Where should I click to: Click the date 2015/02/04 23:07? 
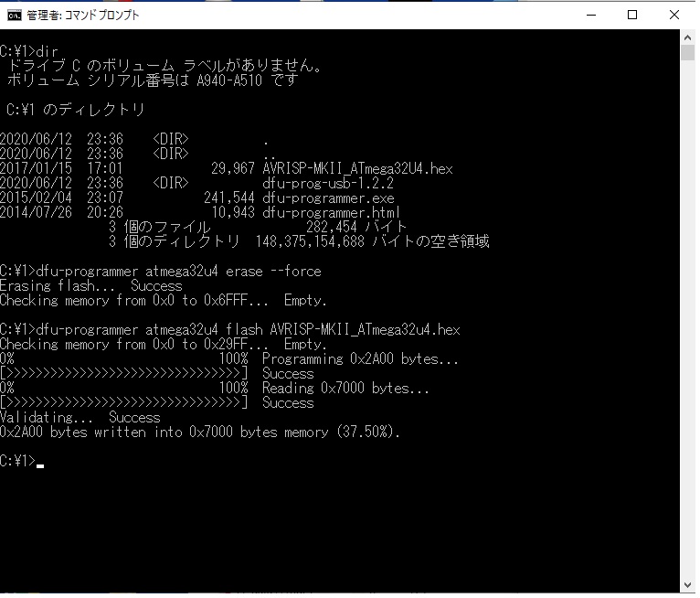click(x=61, y=198)
